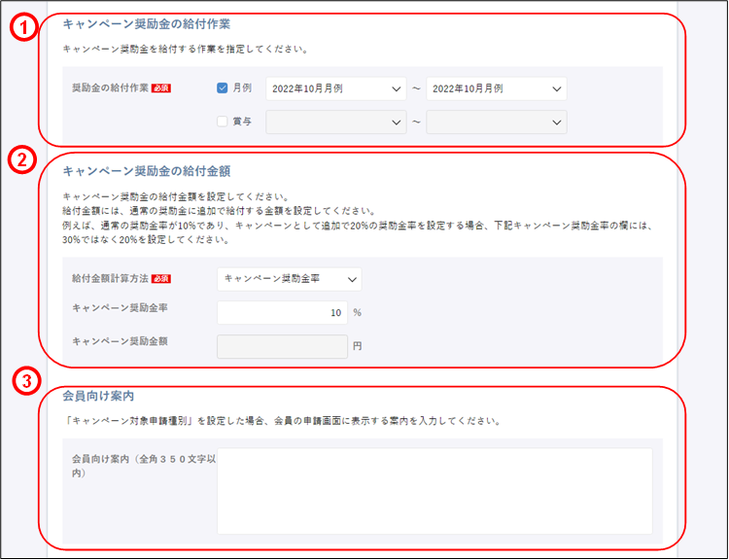
Task: Click the キャンペーン奨励金率 label
Action: coord(120,308)
